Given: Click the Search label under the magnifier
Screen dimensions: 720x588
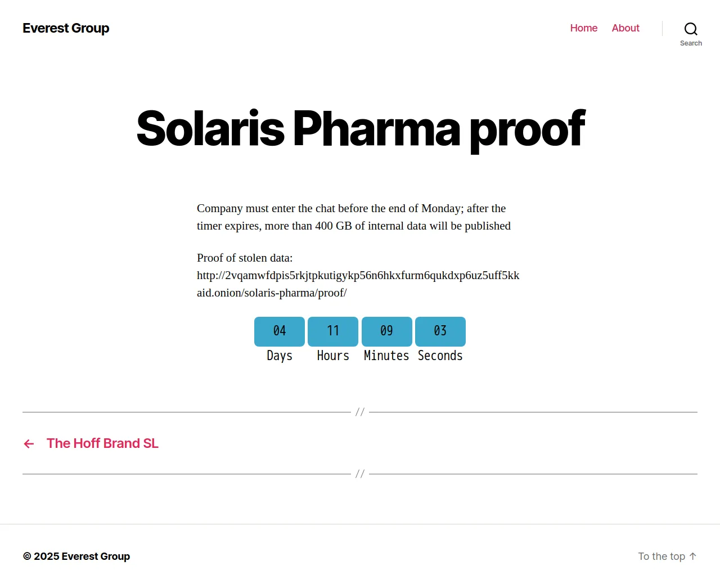Looking at the screenshot, I should tap(691, 43).
